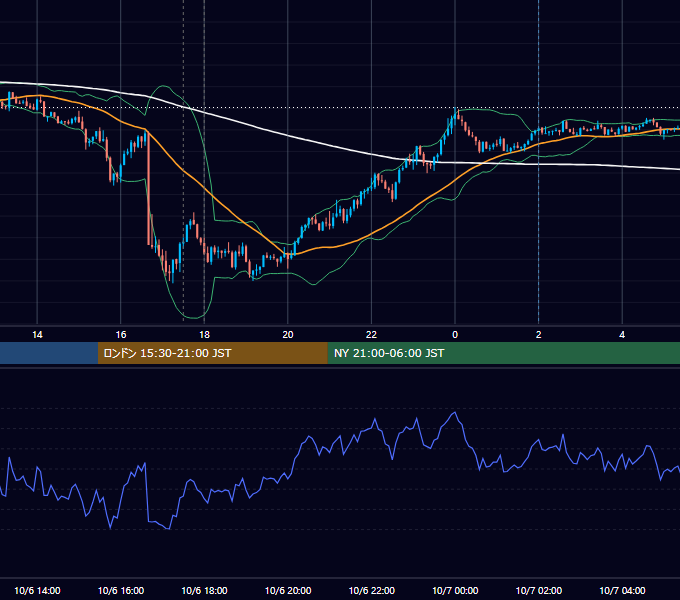The image size is (680, 600).
Task: Click the 10/6 22:00 date label
Action: [x=372, y=590]
